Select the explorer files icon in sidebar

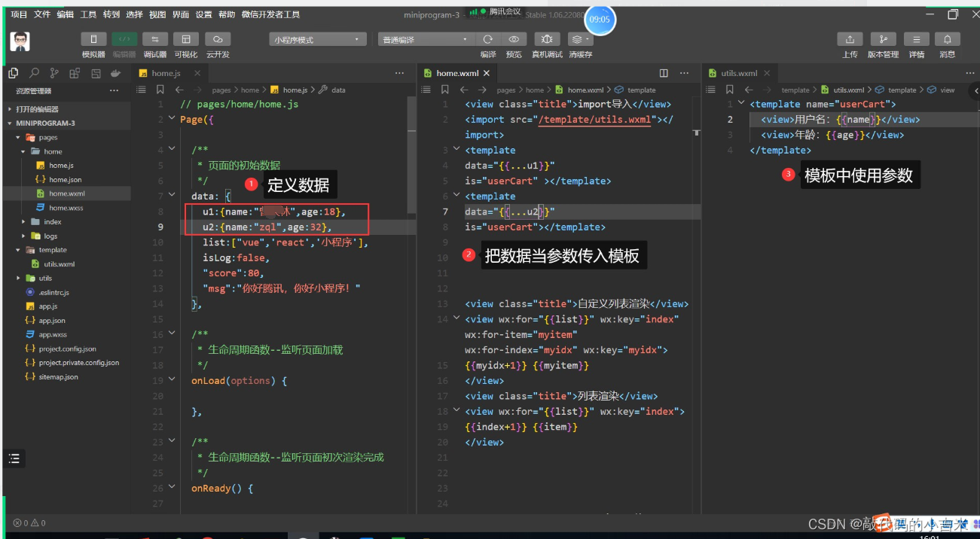(14, 73)
